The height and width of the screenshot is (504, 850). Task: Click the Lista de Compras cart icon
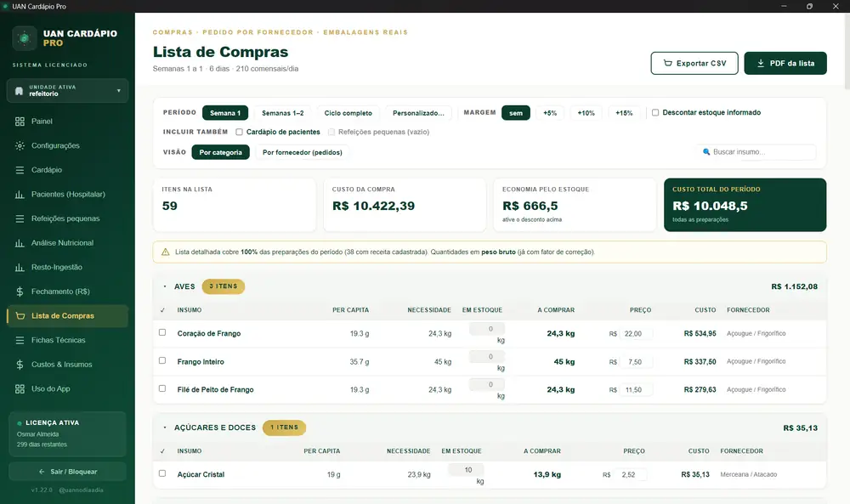pyautogui.click(x=20, y=316)
